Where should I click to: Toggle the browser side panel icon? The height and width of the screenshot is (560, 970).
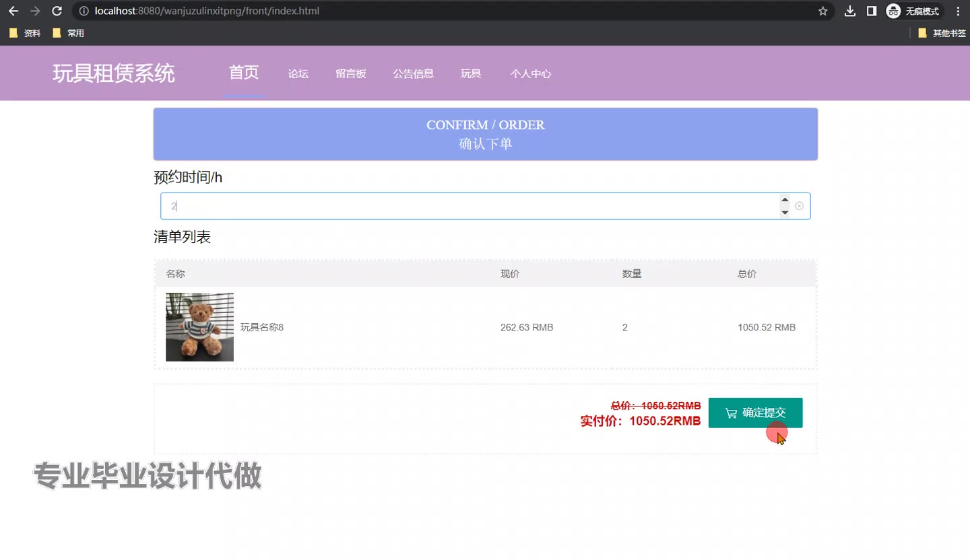pos(871,11)
